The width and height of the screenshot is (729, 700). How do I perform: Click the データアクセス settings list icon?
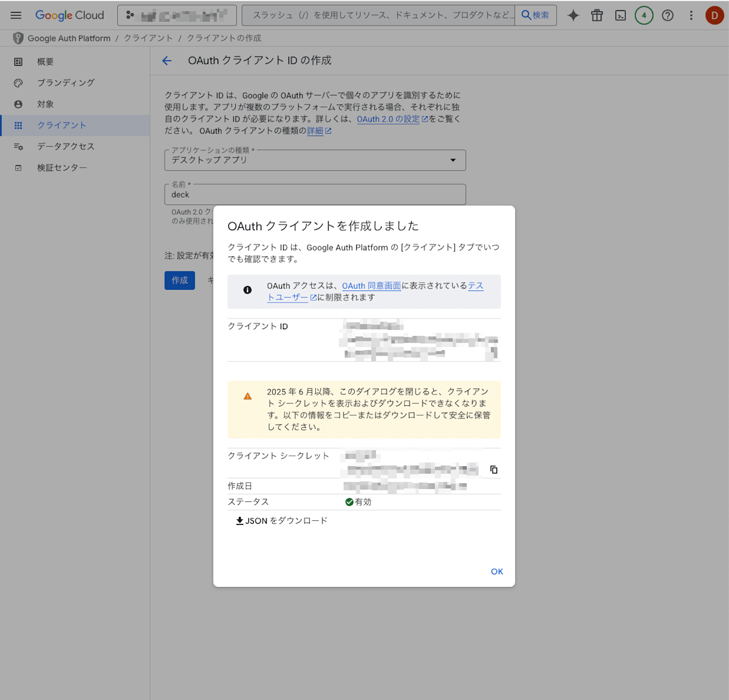pyautogui.click(x=18, y=146)
